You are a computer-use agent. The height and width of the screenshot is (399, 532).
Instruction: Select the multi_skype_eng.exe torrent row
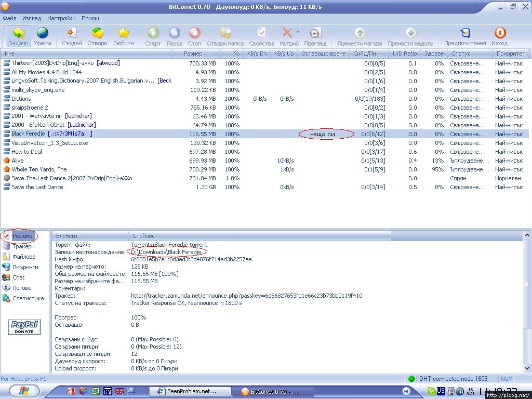click(x=264, y=90)
